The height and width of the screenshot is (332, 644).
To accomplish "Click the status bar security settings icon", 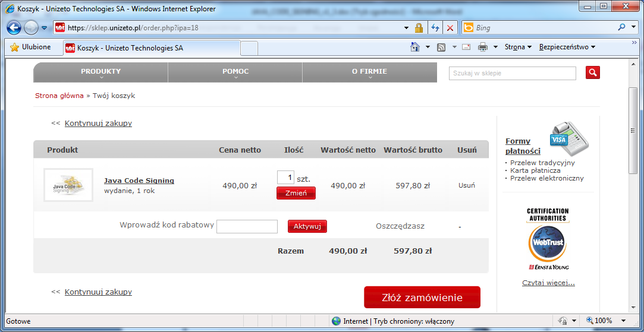I will 563,321.
